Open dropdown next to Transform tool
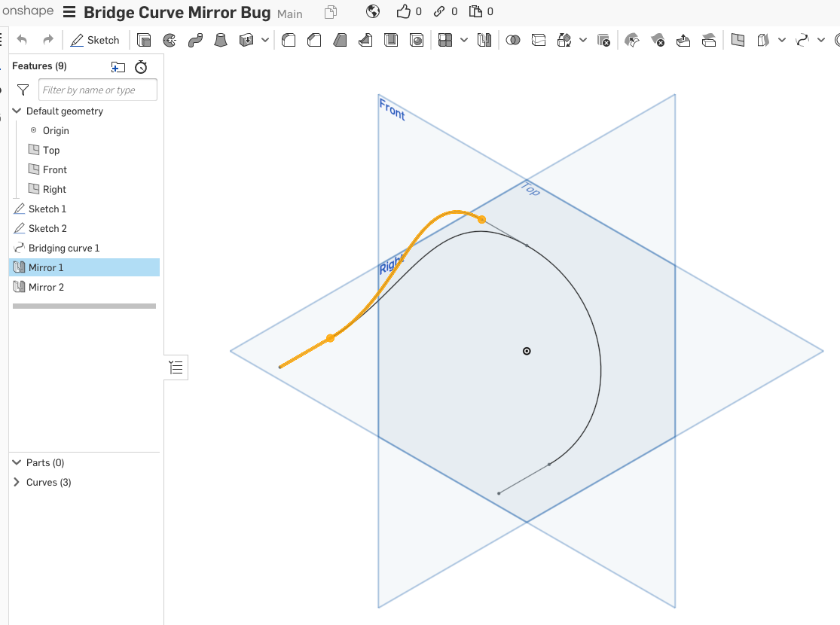This screenshot has height=625, width=840. (583, 40)
